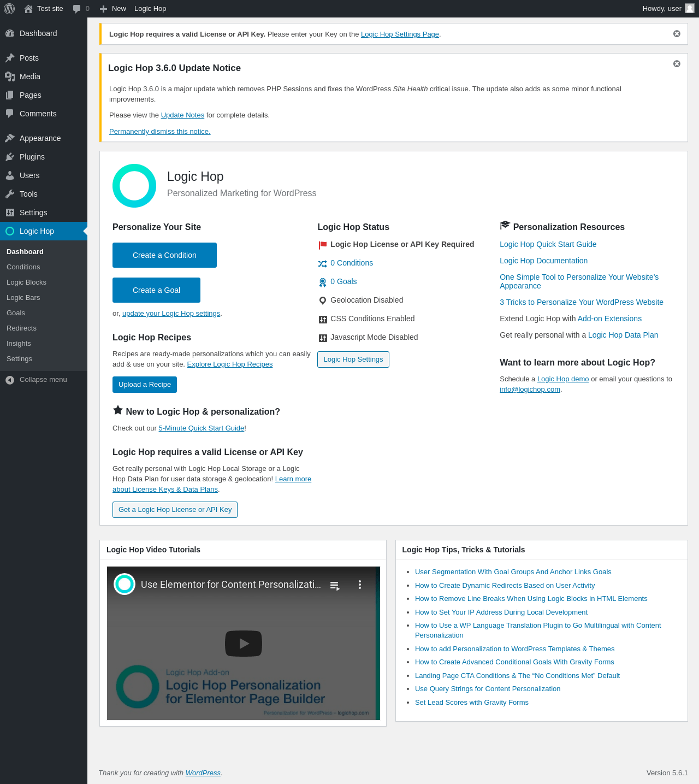
Task: Open the Conditions submenu item
Action: pyautogui.click(x=23, y=267)
